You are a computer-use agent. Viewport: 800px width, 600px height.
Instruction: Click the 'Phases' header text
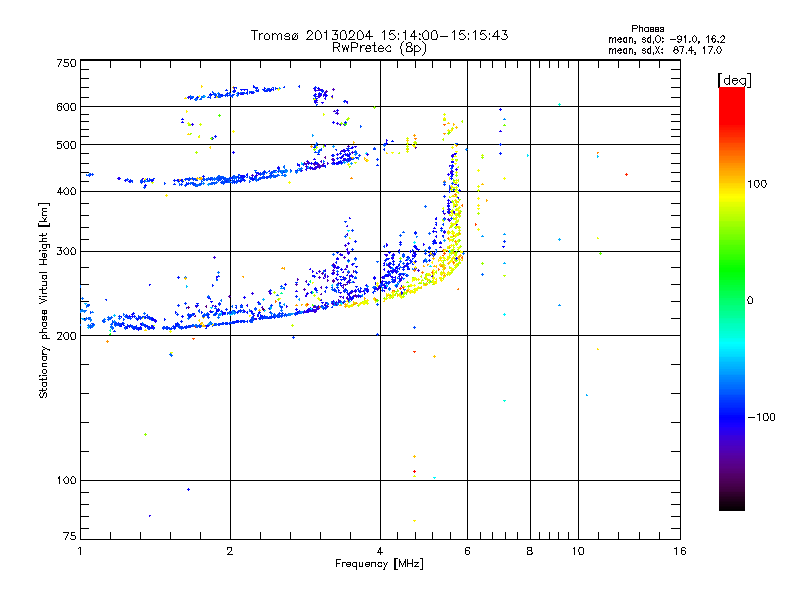647,29
